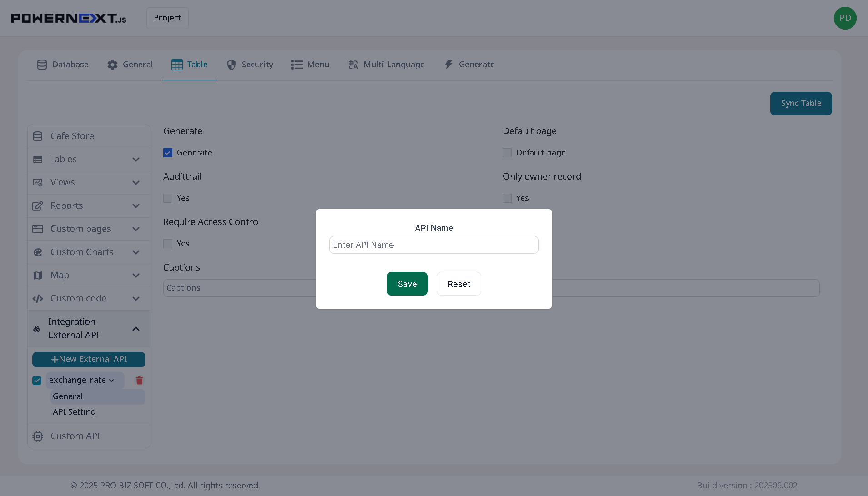Click the Cafe Store database icon
The width and height of the screenshot is (868, 496).
[38, 136]
